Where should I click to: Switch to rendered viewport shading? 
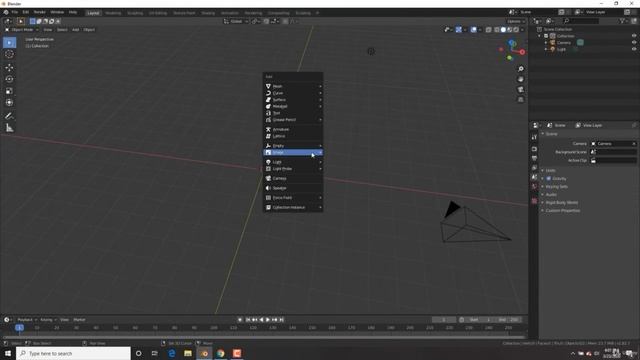516,30
